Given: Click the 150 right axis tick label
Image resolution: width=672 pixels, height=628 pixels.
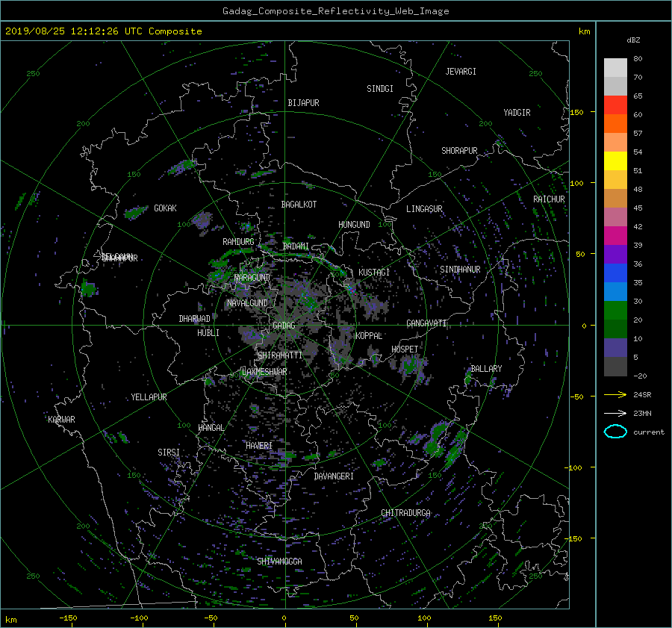Looking at the screenshot, I should coord(577,112).
